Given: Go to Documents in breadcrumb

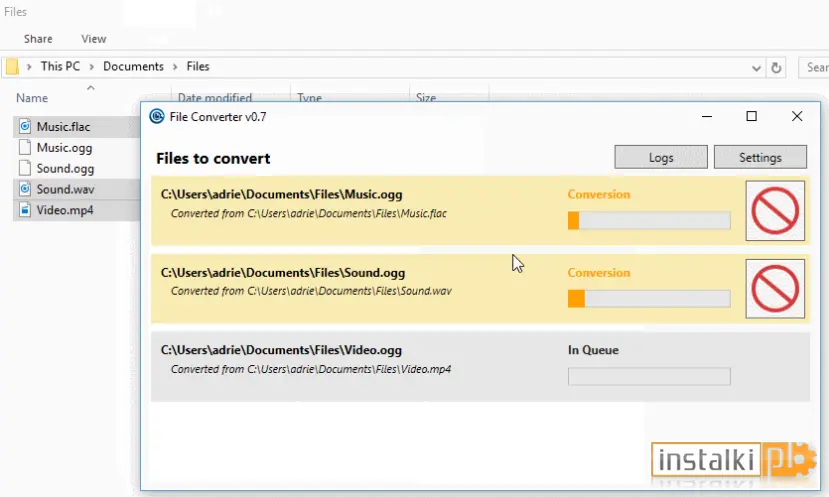Looking at the screenshot, I should 133,67.
